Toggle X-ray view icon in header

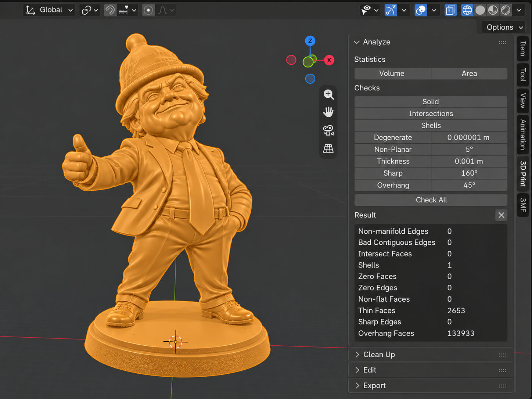[x=450, y=10]
